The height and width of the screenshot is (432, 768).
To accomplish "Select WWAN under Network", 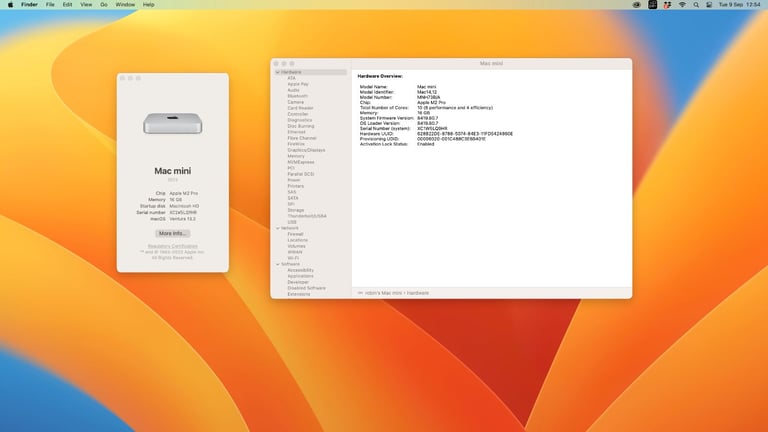I will pos(295,252).
